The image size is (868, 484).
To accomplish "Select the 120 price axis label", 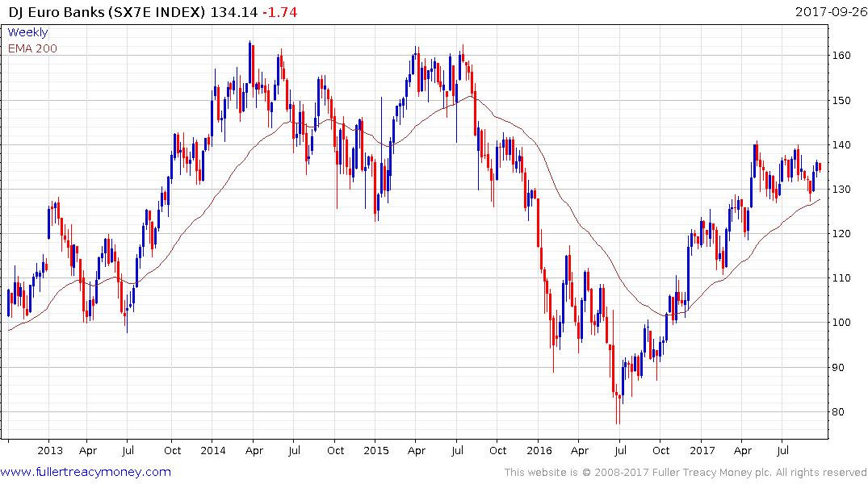I will pyautogui.click(x=841, y=233).
